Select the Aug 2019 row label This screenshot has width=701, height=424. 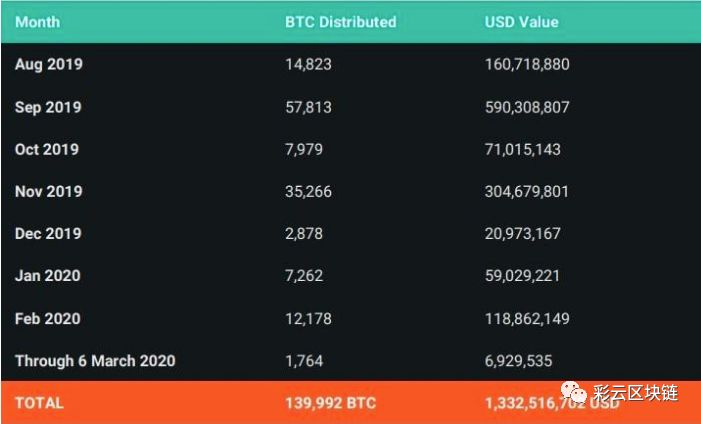pyautogui.click(x=49, y=64)
